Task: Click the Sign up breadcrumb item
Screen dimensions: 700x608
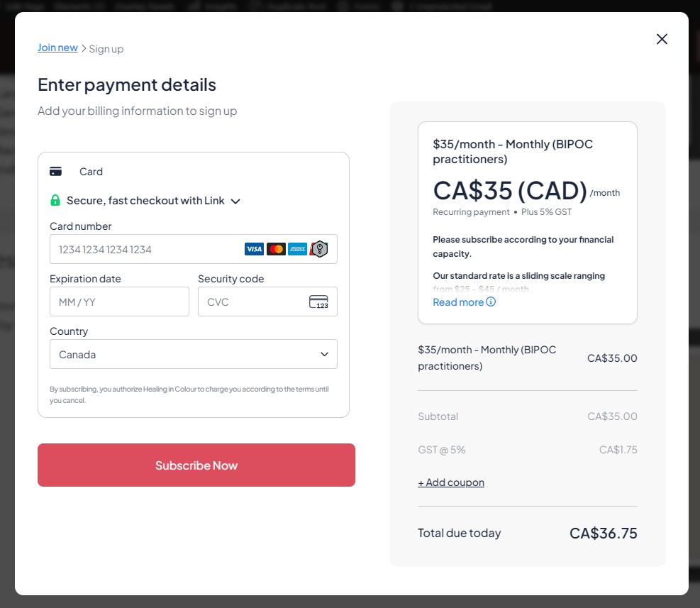Action: [106, 49]
